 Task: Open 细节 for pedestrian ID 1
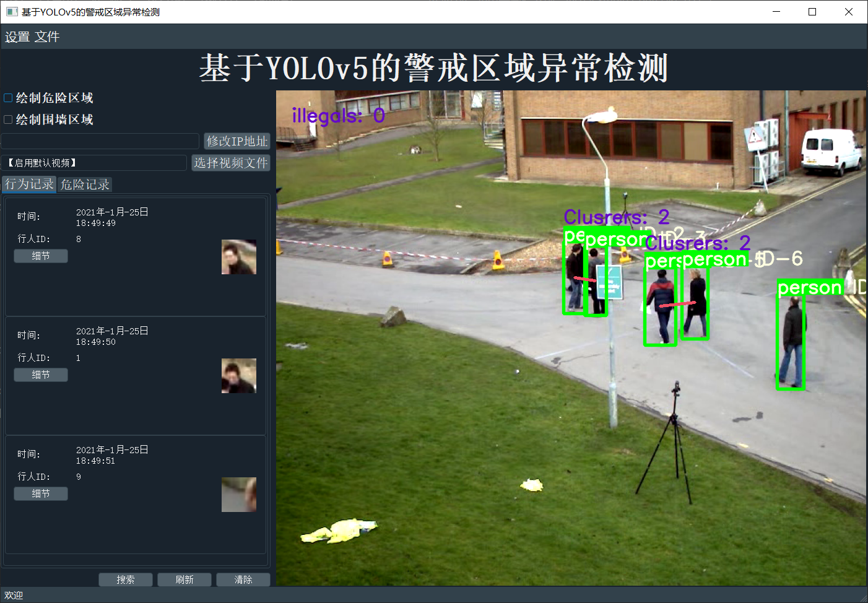click(x=41, y=375)
